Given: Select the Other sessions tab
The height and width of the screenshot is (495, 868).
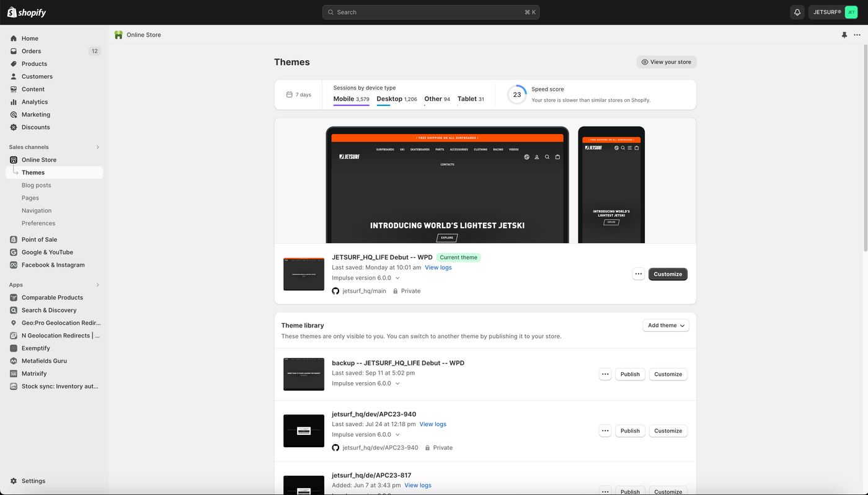Looking at the screenshot, I should click(x=437, y=99).
